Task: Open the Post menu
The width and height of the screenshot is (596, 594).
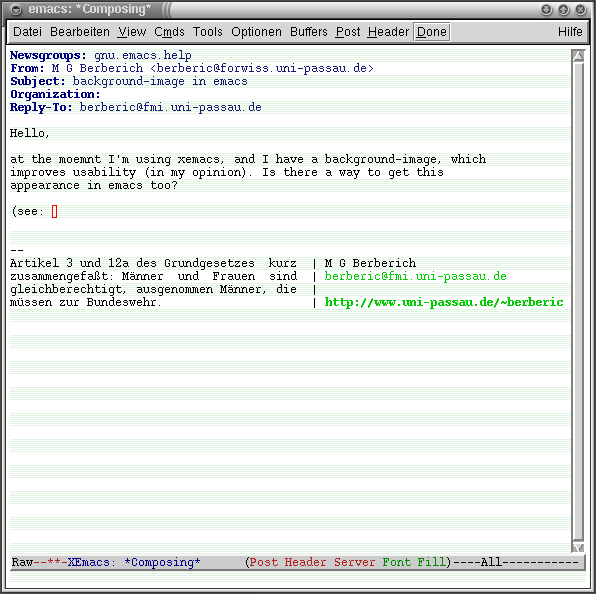Action: point(348,32)
